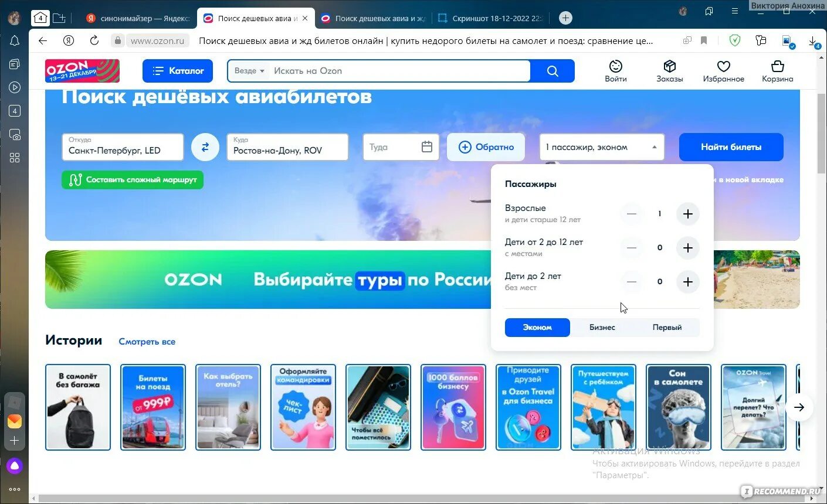827x504 pixels.
Task: Click the Найти билеты button
Action: [731, 147]
